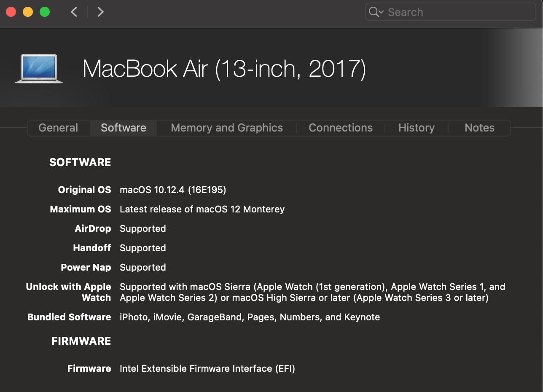Image resolution: width=543 pixels, height=392 pixels.
Task: View the History tab
Action: coord(417,128)
